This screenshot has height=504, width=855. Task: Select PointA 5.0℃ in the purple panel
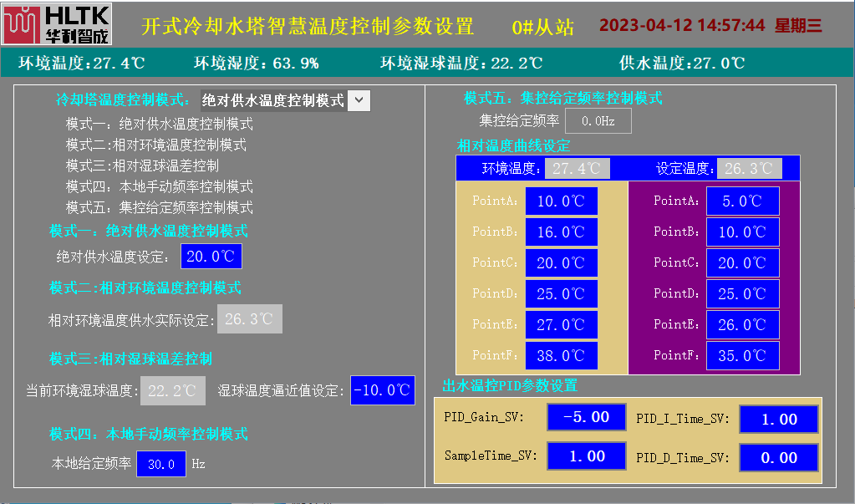click(x=742, y=201)
